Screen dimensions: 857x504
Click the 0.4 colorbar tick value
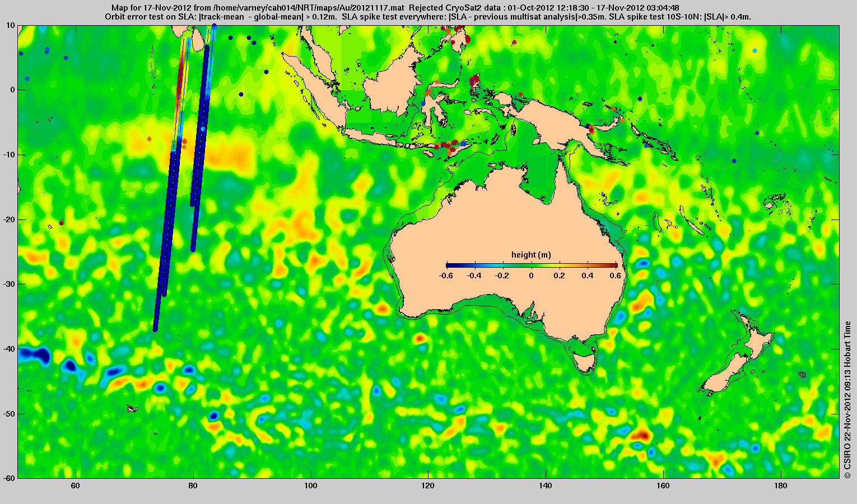click(588, 276)
